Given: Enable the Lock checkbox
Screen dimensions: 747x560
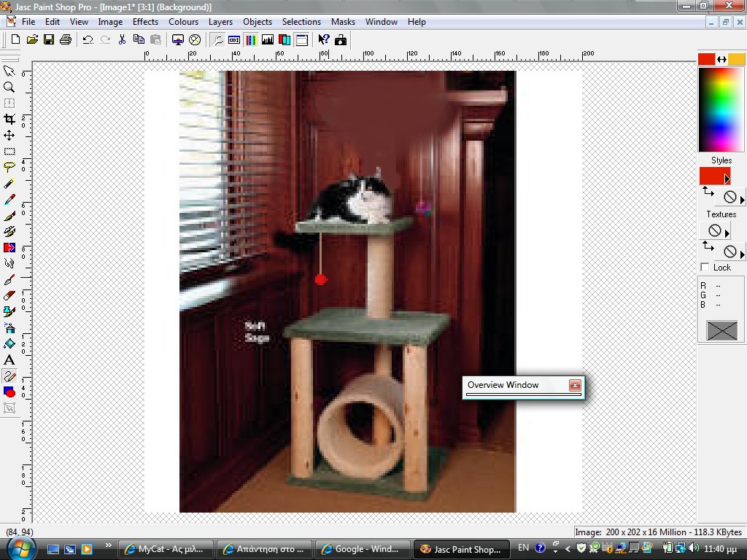Looking at the screenshot, I should (x=705, y=268).
